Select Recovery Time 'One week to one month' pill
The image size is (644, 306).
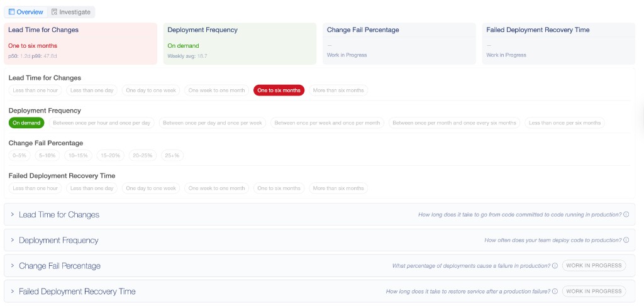216,189
